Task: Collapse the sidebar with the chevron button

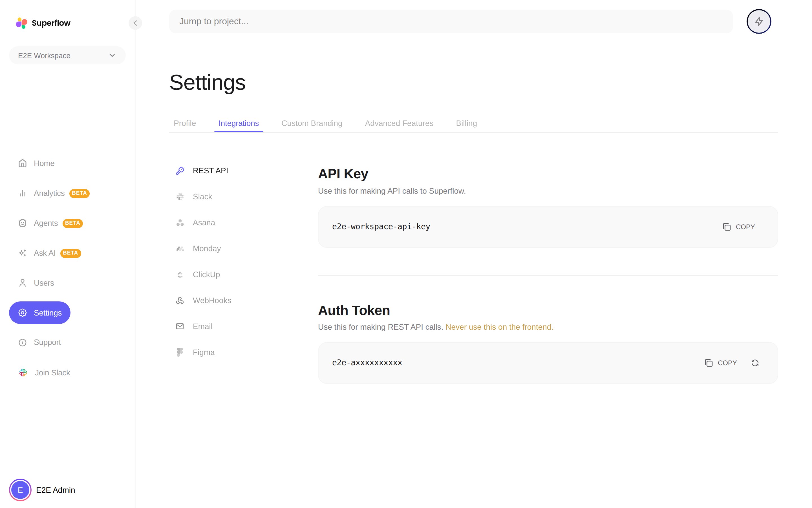Action: pyautogui.click(x=135, y=23)
